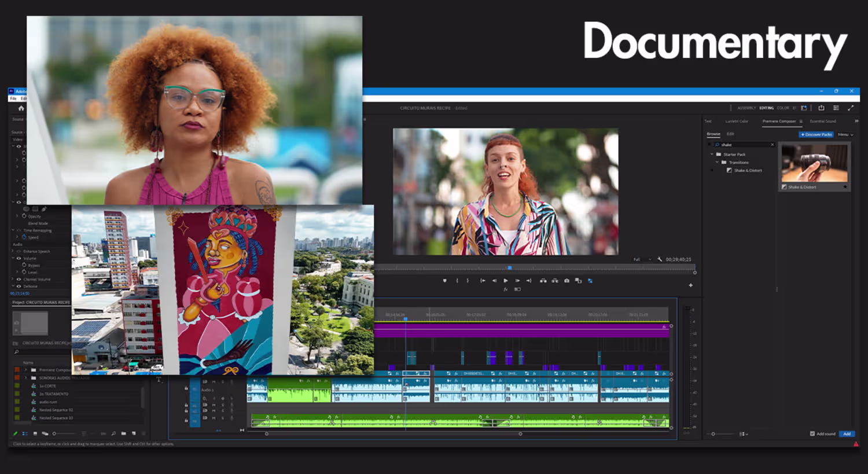Viewport: 868px width, 474px height.
Task: Collapse the Transitions folder
Action: (717, 163)
